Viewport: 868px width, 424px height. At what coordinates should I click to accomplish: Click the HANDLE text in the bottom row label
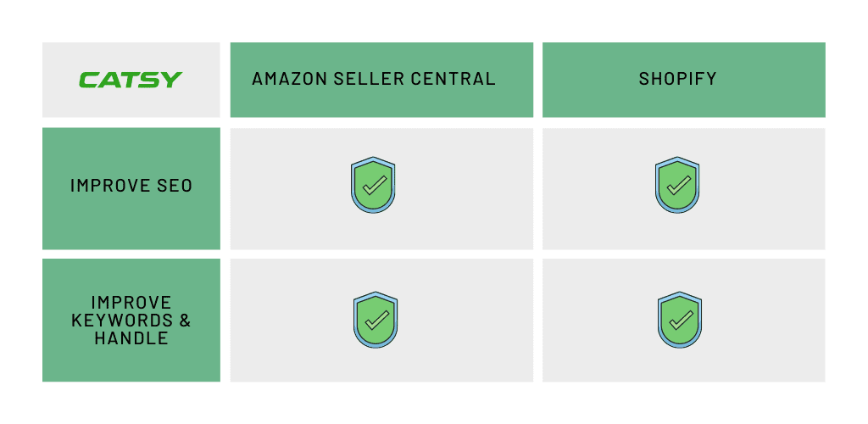tap(131, 338)
